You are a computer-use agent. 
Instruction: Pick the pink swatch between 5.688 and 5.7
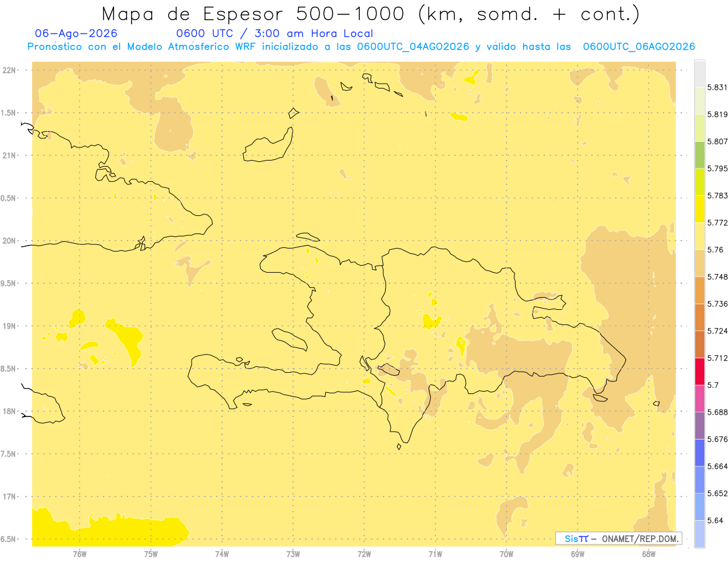pos(699,399)
